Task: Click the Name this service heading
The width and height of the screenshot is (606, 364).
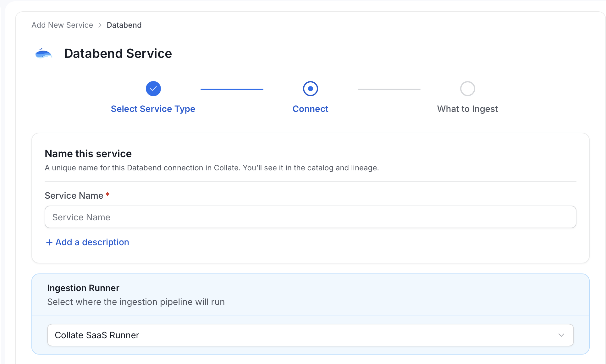Action: point(88,154)
